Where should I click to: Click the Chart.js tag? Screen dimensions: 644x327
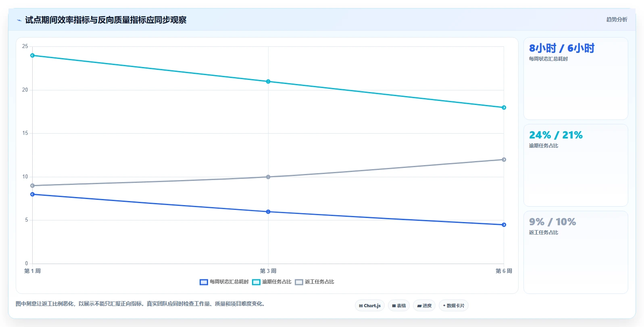[370, 306]
